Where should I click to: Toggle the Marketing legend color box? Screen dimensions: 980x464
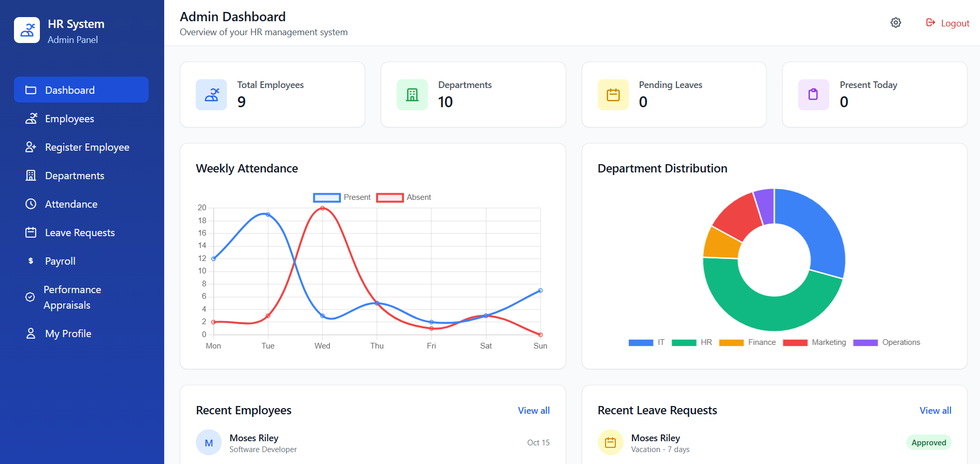(795, 342)
